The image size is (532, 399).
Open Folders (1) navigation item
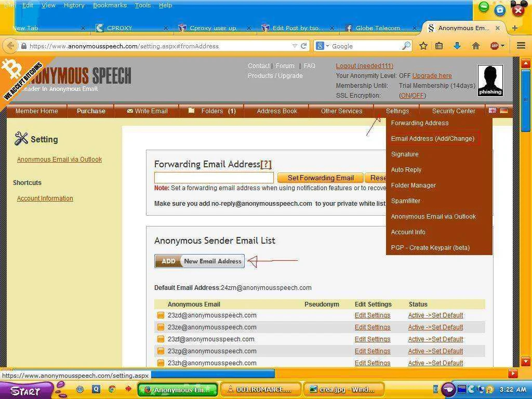coord(212,111)
